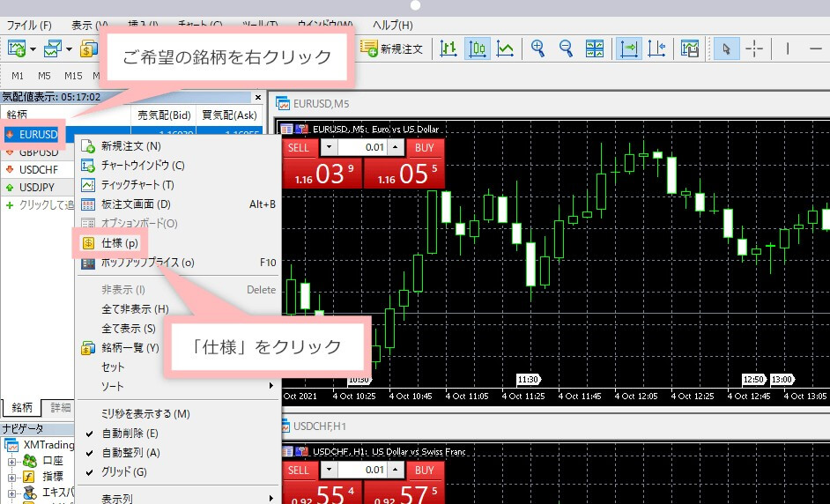Click the 指標 indicators icon in navigator
Viewport: 830px width, 504px height.
click(x=28, y=477)
